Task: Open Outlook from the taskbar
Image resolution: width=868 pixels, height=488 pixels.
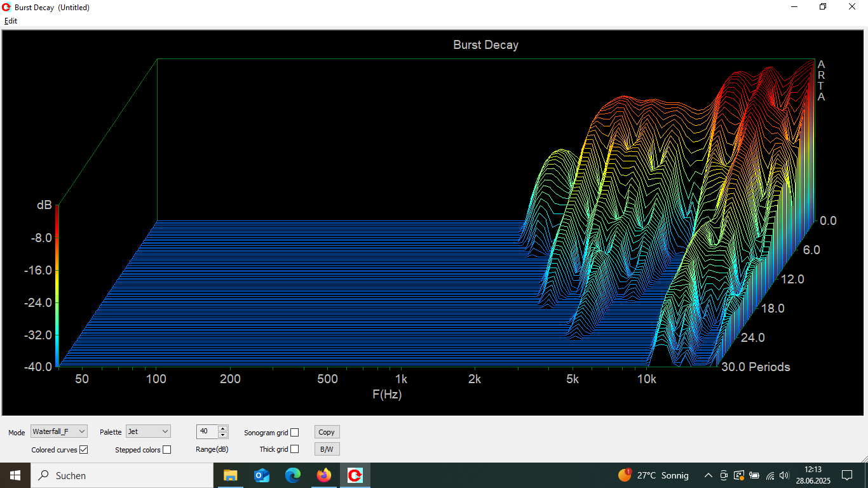Action: (261, 475)
